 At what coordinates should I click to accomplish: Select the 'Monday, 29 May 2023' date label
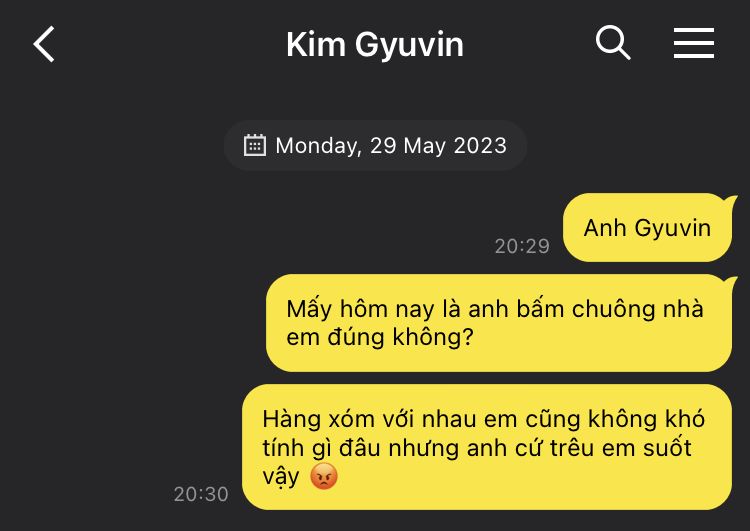391,145
